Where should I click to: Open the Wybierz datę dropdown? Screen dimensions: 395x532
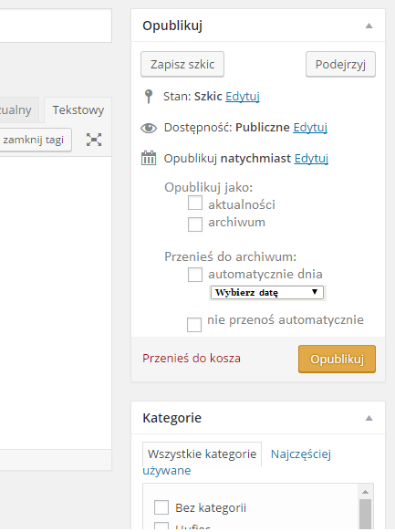coord(267,293)
